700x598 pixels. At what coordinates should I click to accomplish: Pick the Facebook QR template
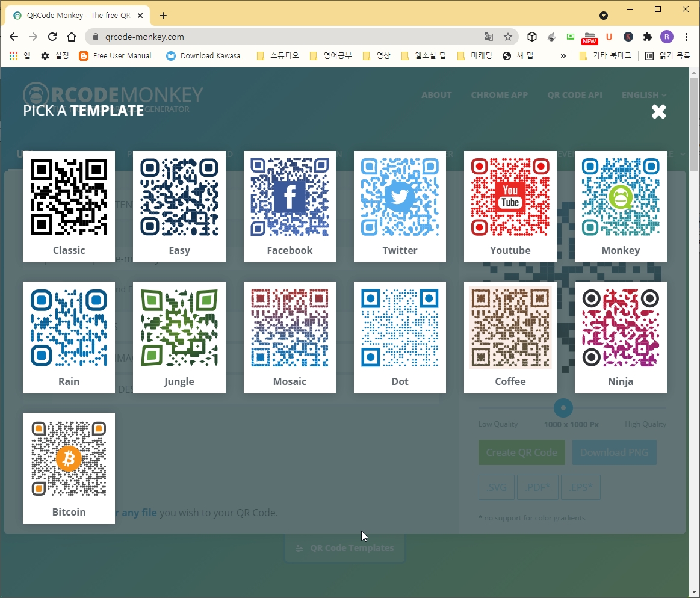[x=290, y=206]
